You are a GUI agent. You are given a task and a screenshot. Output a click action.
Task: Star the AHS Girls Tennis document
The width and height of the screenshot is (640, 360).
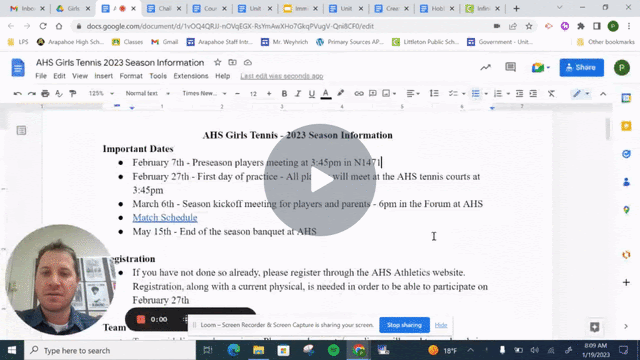tap(218, 62)
